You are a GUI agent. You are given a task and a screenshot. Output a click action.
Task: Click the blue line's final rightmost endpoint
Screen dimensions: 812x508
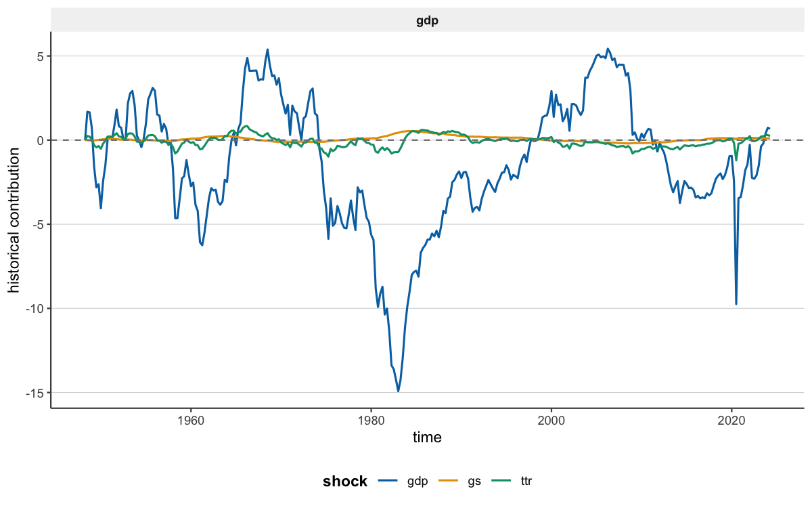(769, 128)
